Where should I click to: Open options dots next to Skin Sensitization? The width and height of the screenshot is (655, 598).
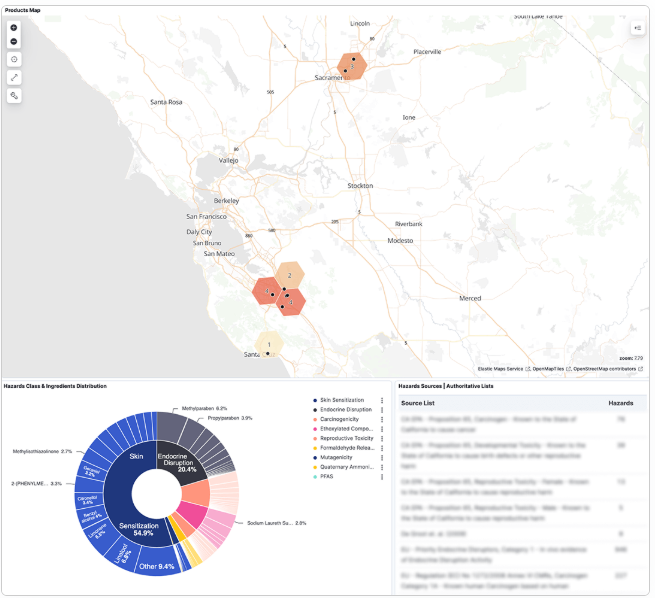382,400
